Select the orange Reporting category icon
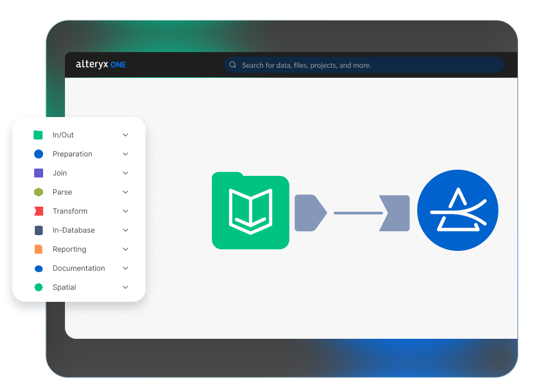This screenshot has width=560, height=392. pos(38,249)
